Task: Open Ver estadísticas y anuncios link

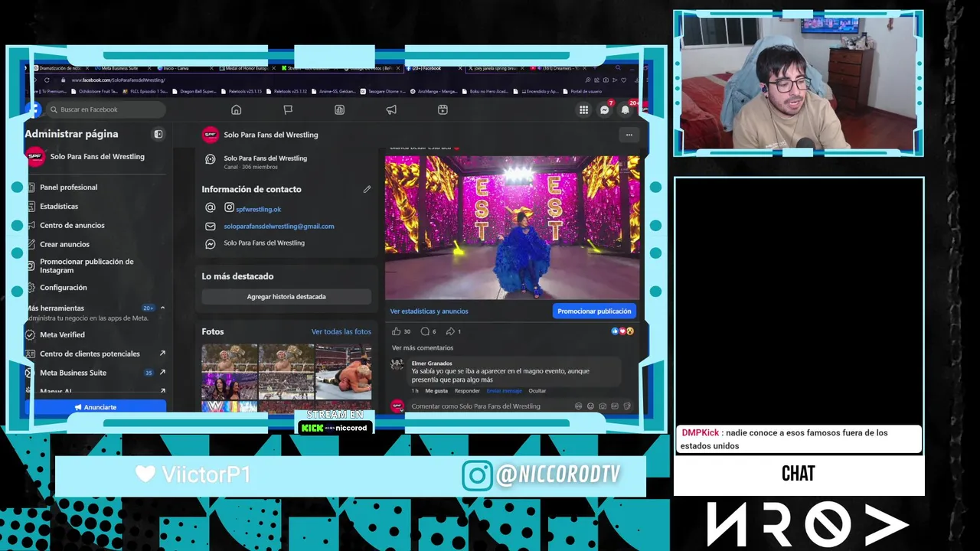Action: pos(429,311)
